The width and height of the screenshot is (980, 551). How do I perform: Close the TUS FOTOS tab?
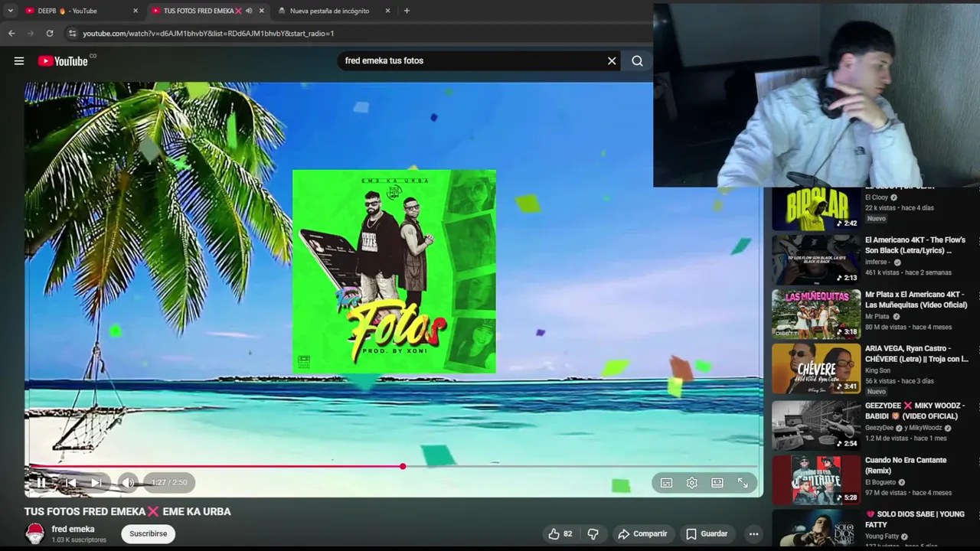click(262, 11)
